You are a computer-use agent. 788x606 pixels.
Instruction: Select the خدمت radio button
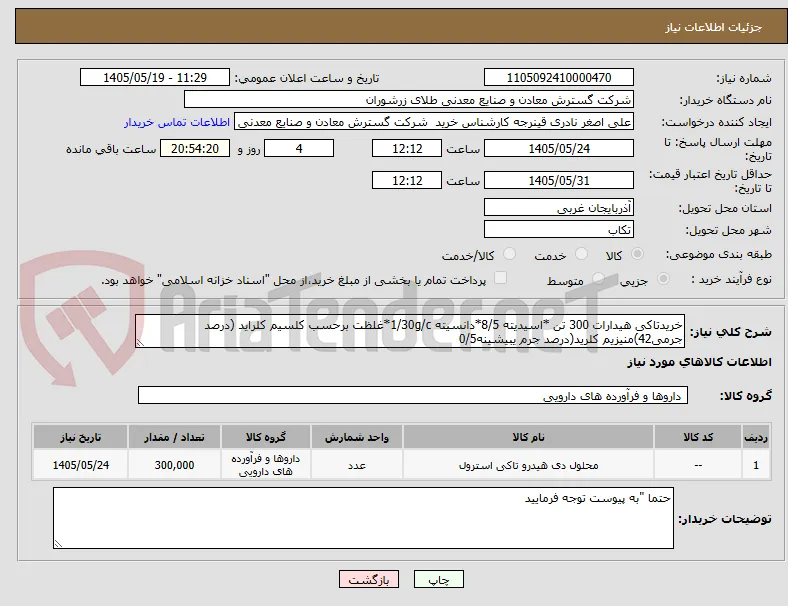(581, 254)
